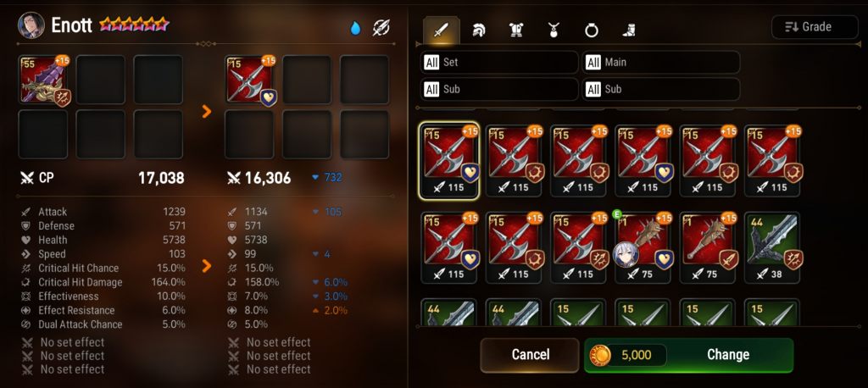Open the left All Sub filter

point(499,89)
